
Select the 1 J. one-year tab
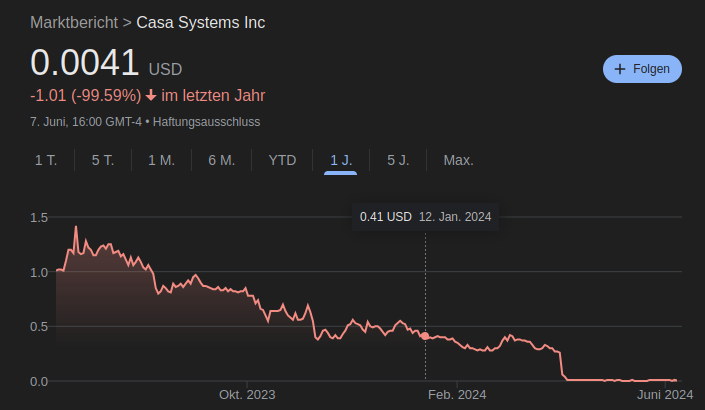(341, 160)
